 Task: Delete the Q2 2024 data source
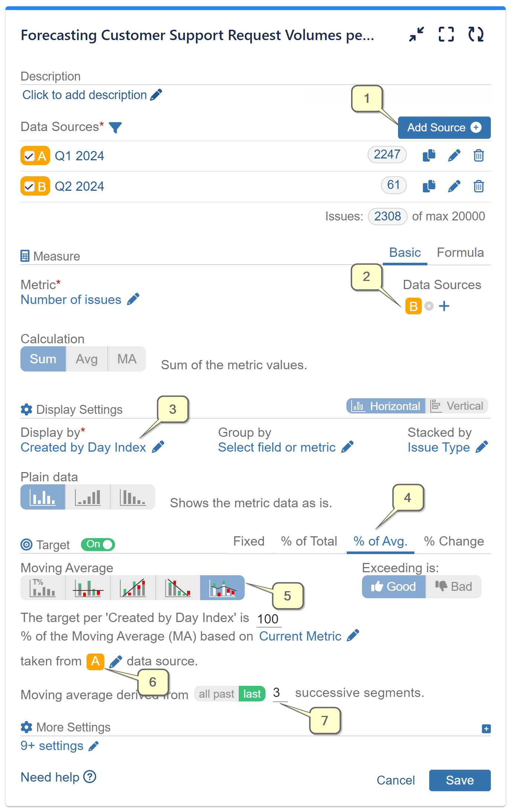point(479,186)
